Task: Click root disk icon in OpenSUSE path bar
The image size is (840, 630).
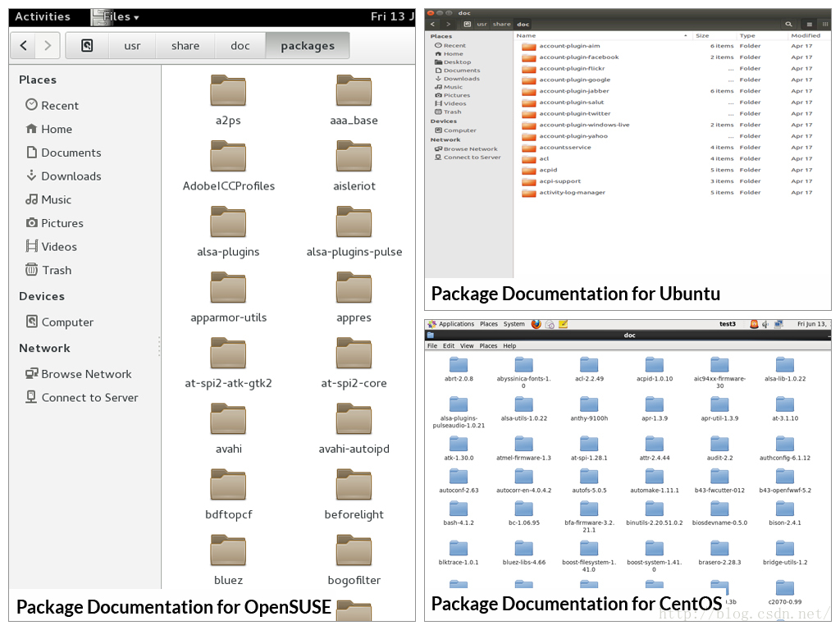Action: click(x=87, y=46)
